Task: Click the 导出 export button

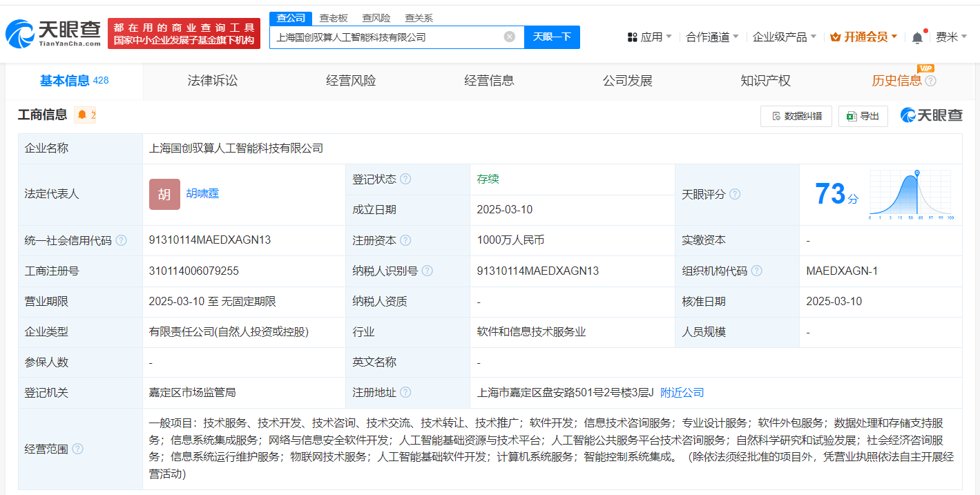Action: tap(863, 116)
